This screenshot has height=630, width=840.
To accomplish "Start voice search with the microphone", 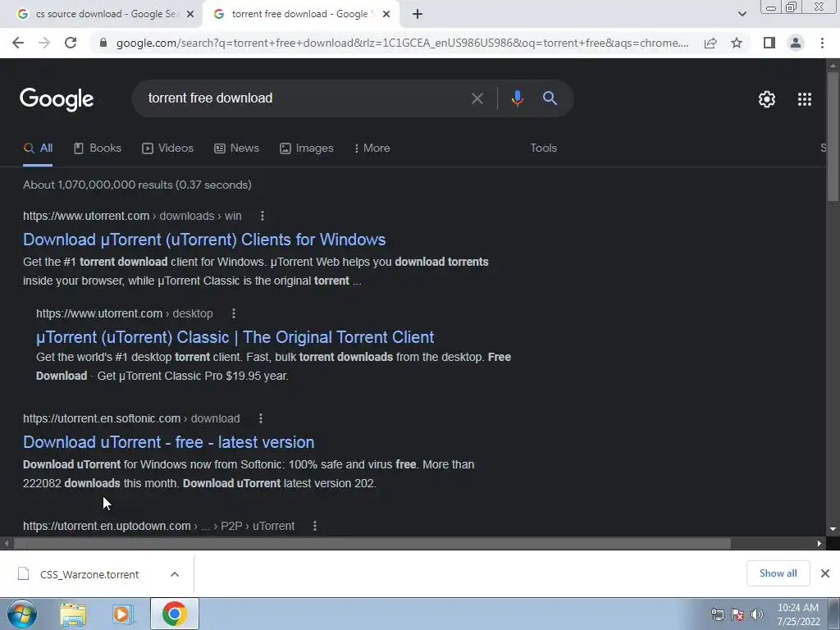I will pos(517,98).
